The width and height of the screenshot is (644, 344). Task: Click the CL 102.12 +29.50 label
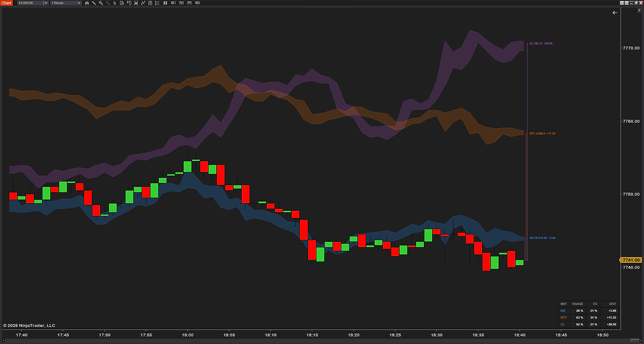click(x=541, y=43)
